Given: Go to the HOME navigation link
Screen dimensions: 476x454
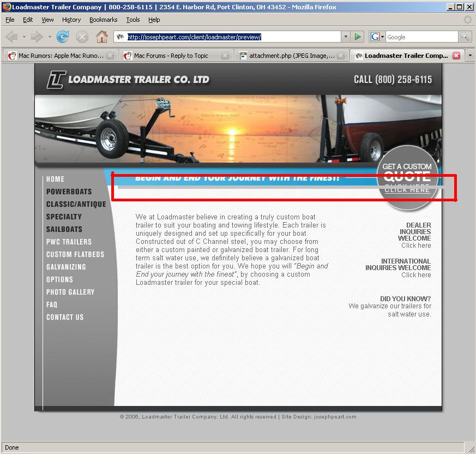Looking at the screenshot, I should (55, 180).
